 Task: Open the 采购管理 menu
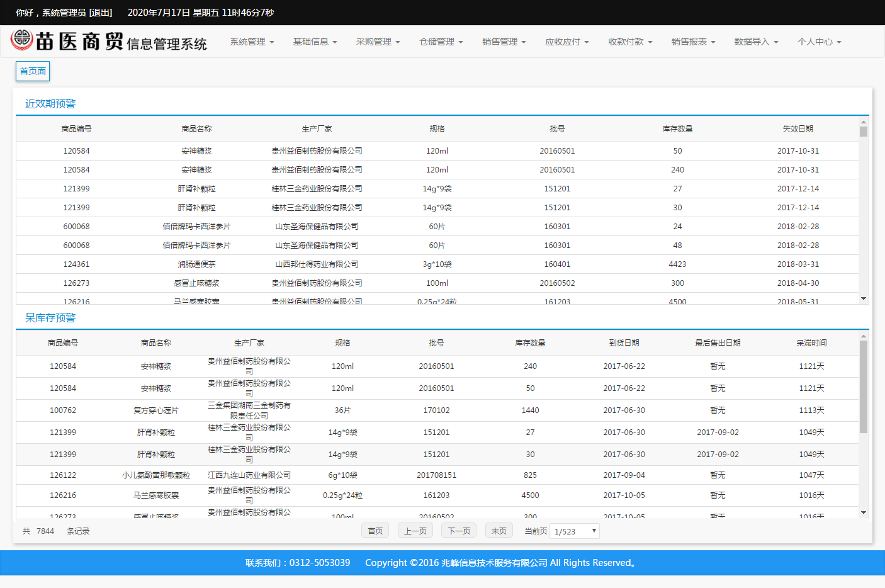tap(378, 42)
